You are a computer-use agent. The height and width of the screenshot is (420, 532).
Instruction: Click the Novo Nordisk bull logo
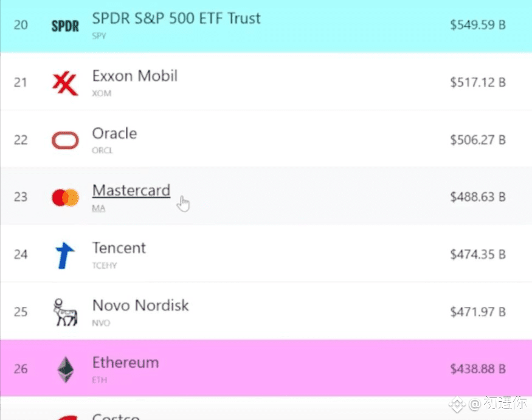point(65,312)
